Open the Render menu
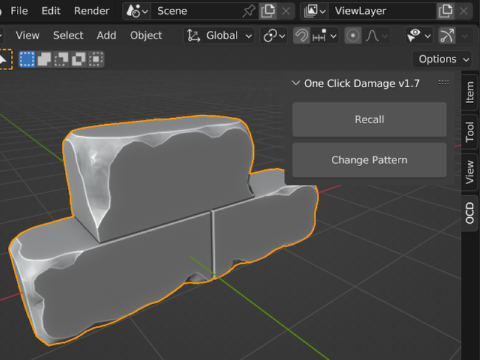Image resolution: width=480 pixels, height=360 pixels. (x=92, y=11)
